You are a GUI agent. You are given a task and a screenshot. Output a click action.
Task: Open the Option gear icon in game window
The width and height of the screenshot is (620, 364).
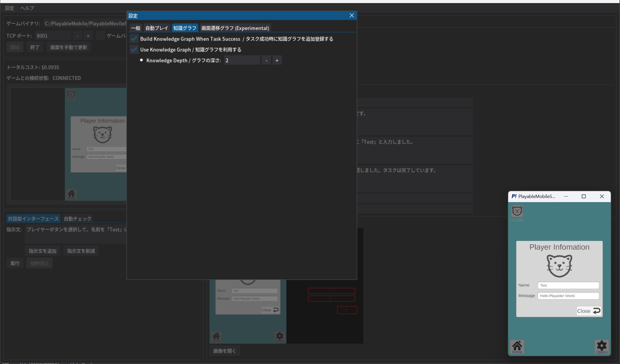pos(602,347)
